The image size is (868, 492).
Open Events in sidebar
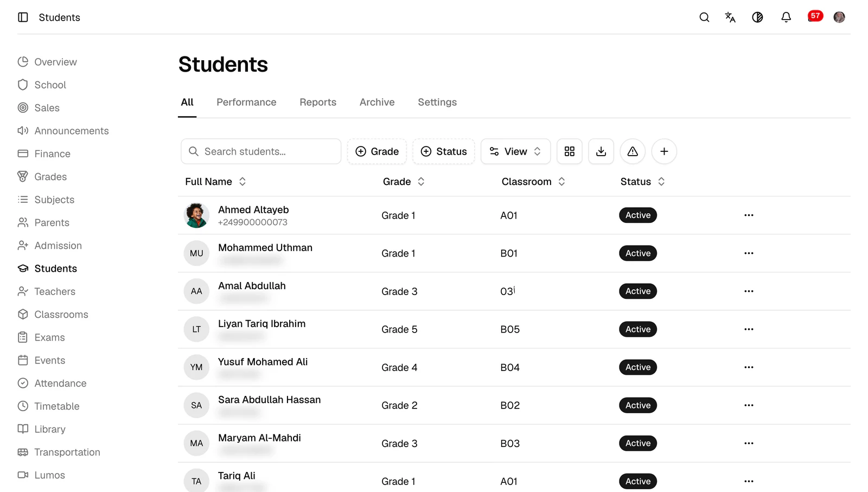coord(41,360)
